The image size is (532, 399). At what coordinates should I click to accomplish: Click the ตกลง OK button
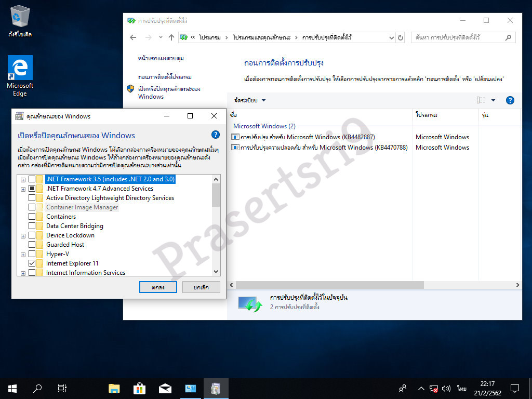158,287
